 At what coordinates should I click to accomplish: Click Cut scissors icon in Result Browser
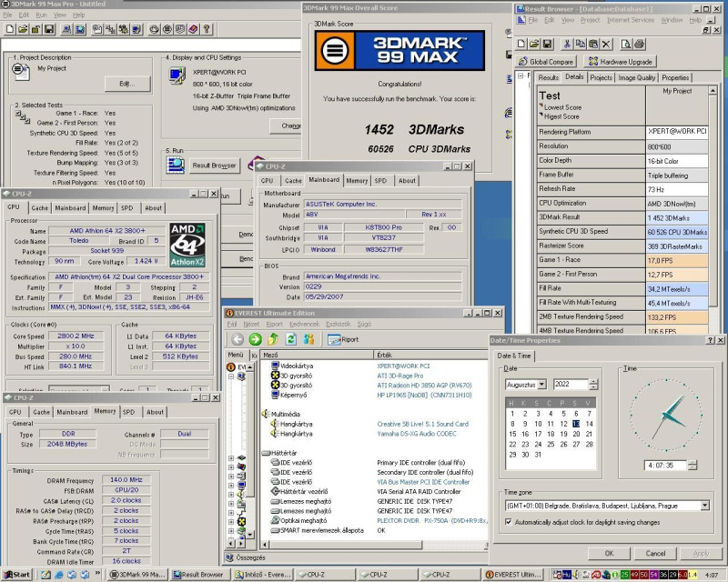pyautogui.click(x=567, y=44)
